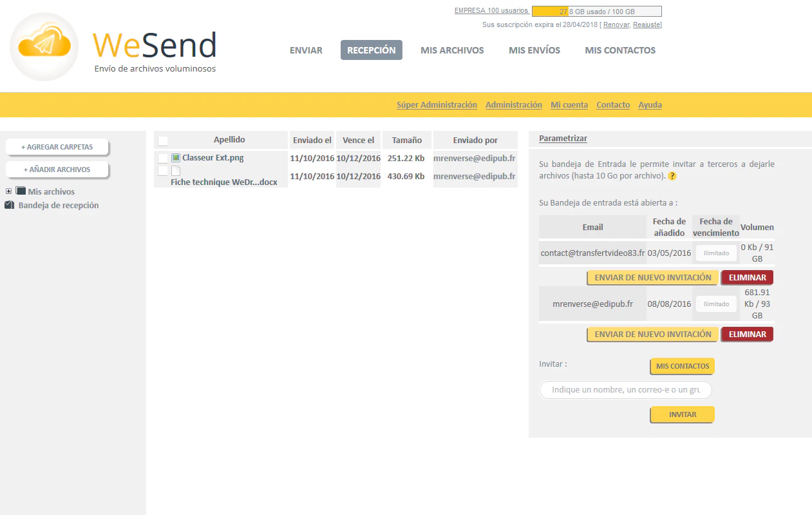Click the storage usage bar

click(596, 12)
